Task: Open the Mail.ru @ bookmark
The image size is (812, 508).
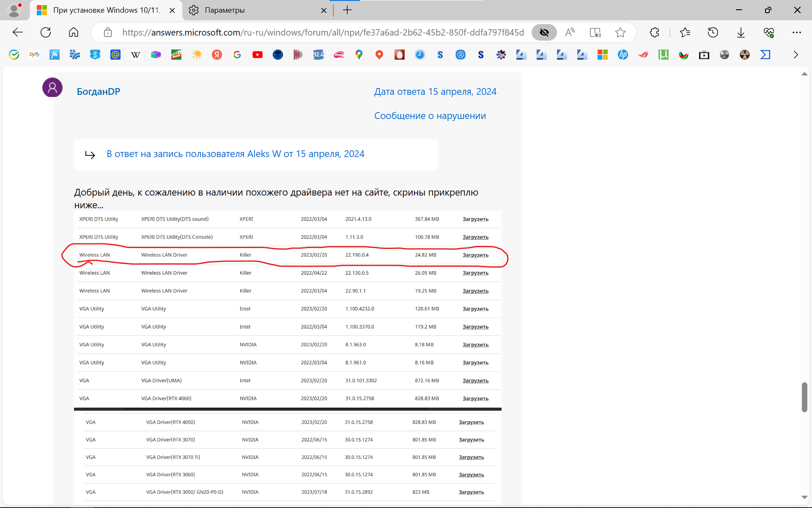Action: point(115,55)
